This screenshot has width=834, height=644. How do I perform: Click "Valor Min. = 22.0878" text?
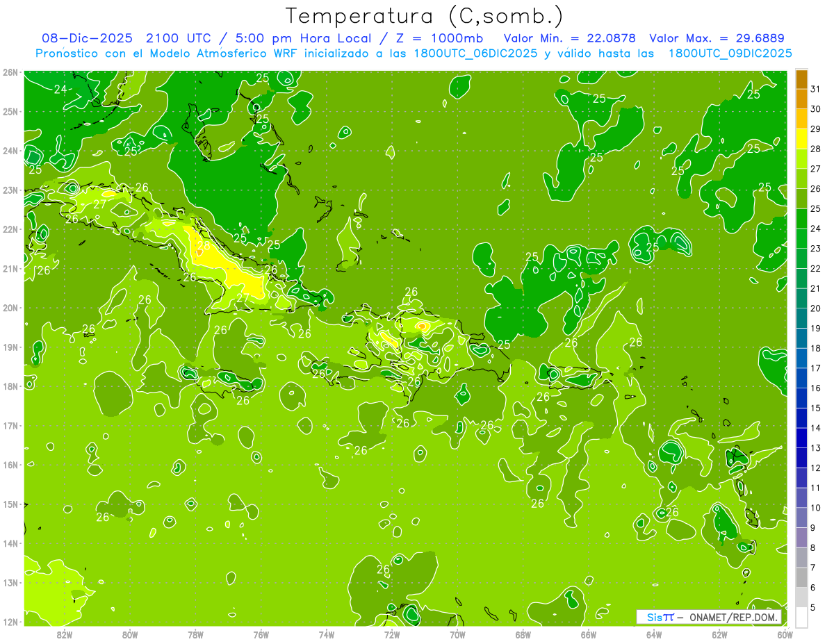pyautogui.click(x=569, y=38)
